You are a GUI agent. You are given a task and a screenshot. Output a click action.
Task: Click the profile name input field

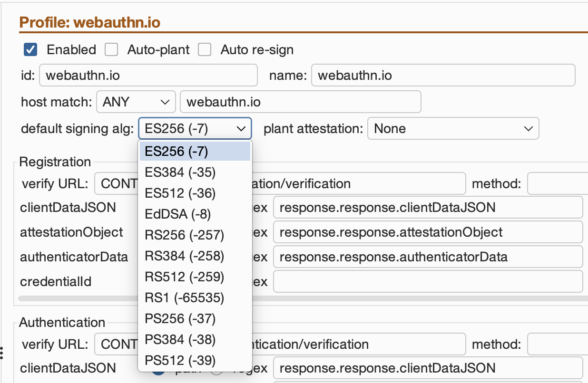coord(443,75)
